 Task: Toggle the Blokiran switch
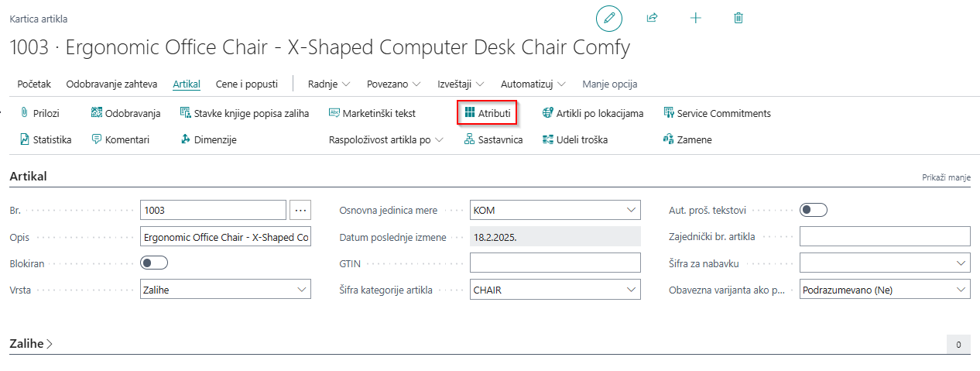pos(154,263)
